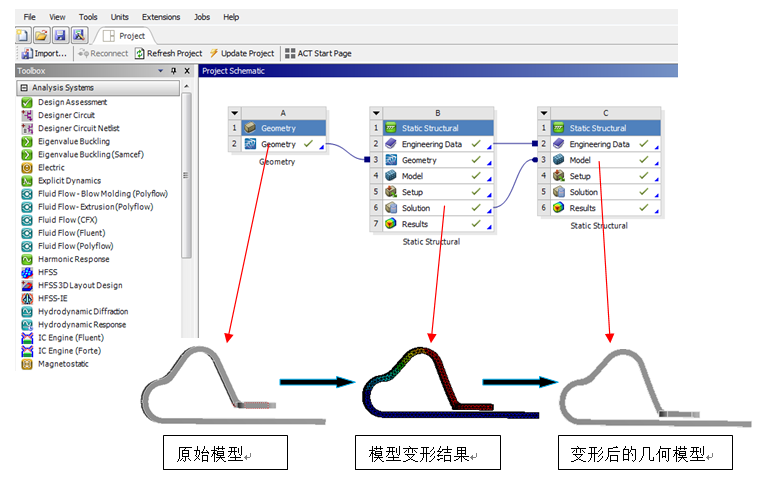Select the IC Engine (Fluent) icon

coord(27,338)
